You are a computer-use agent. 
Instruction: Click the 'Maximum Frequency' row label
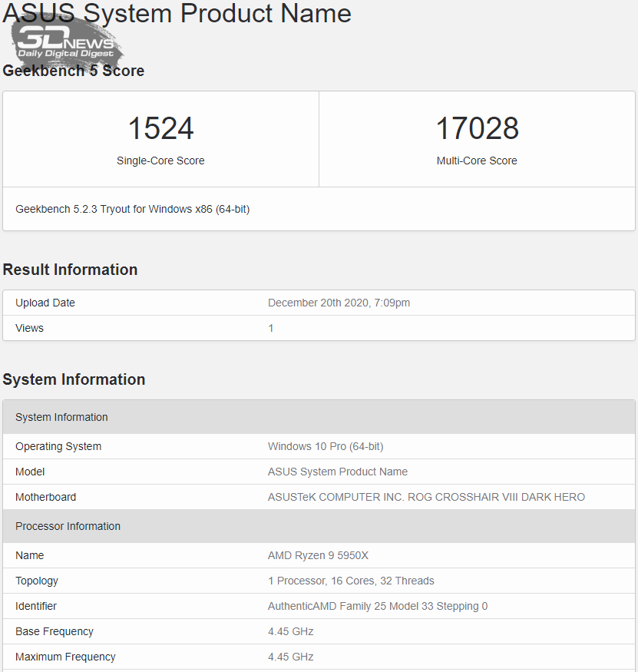(x=65, y=657)
